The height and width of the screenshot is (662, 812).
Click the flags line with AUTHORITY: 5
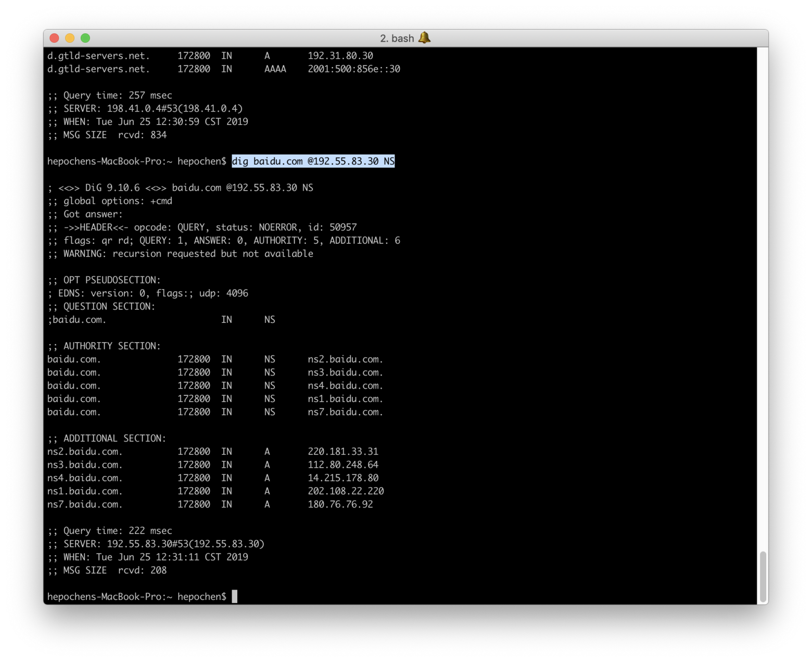224,241
